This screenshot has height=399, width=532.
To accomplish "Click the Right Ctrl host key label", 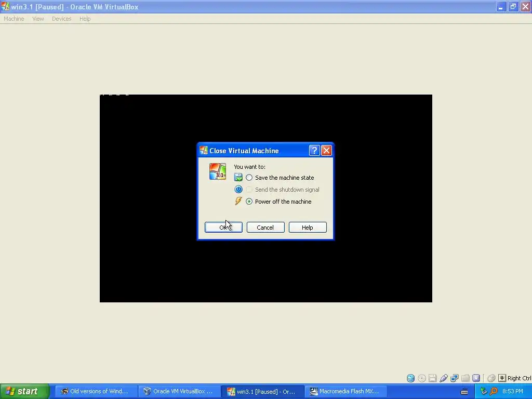I will coord(520,378).
